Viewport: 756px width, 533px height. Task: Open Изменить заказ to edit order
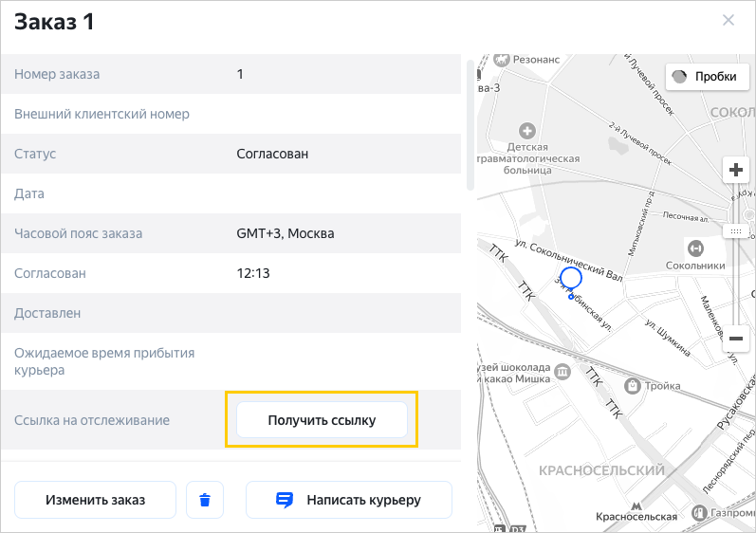click(x=95, y=500)
